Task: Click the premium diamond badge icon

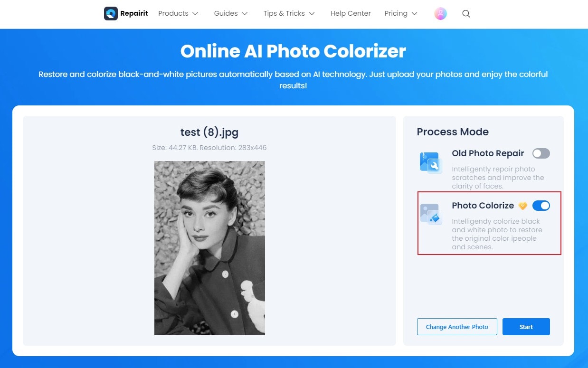Action: coord(523,206)
